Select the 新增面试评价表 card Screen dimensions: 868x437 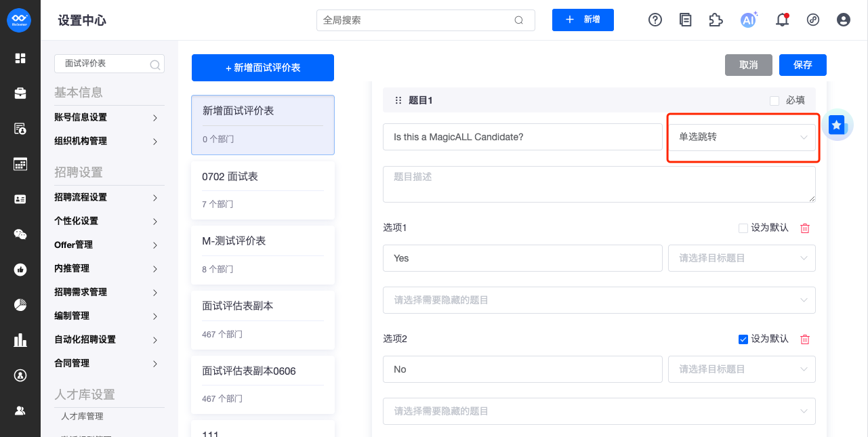pyautogui.click(x=263, y=125)
